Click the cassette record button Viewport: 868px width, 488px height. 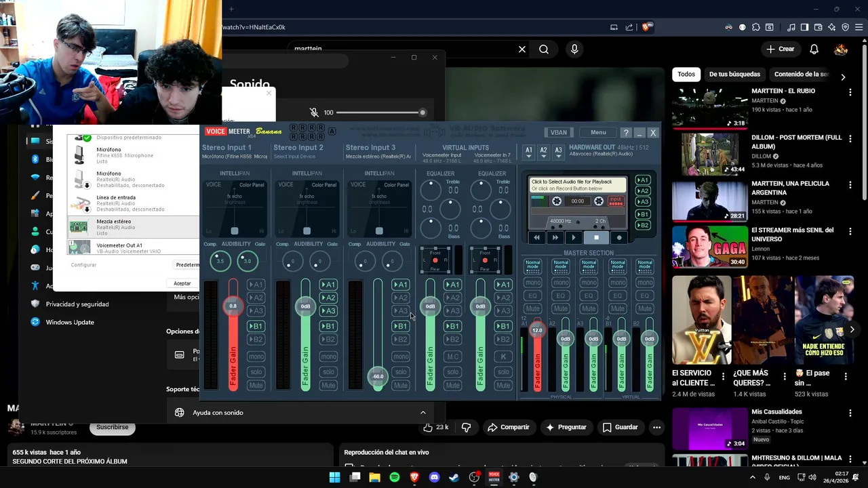click(618, 237)
